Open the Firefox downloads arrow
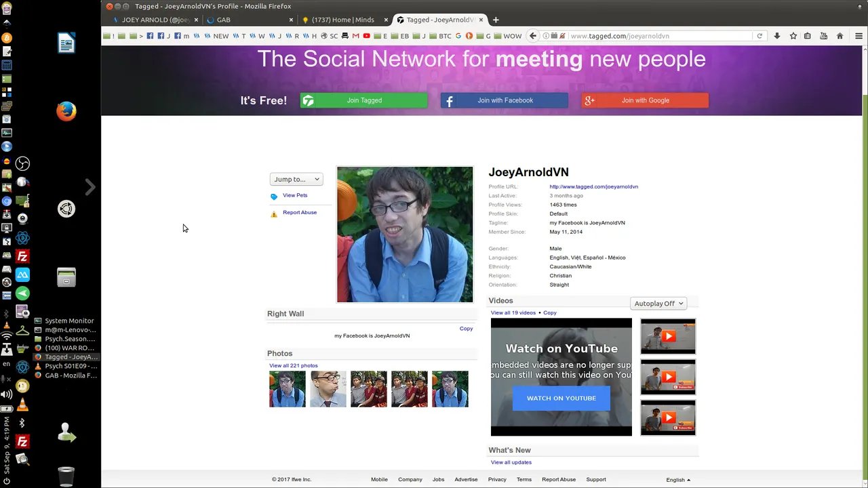Screen dimensions: 868x488 777,36
